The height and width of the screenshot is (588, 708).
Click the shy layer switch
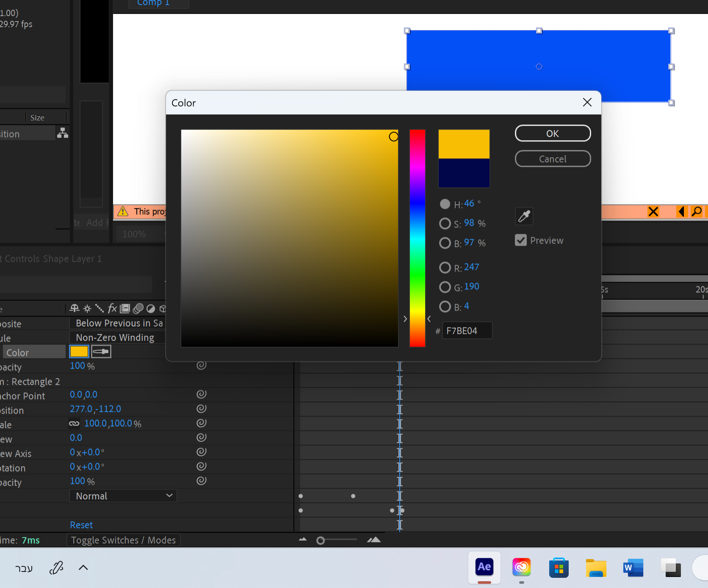(x=74, y=308)
